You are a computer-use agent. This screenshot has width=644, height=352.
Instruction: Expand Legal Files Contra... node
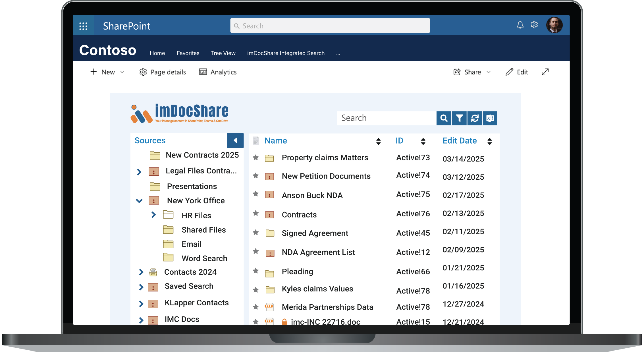pos(139,172)
